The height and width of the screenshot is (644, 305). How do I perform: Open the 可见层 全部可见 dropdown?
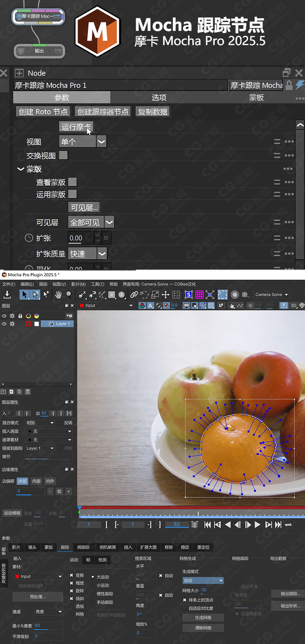tap(91, 222)
